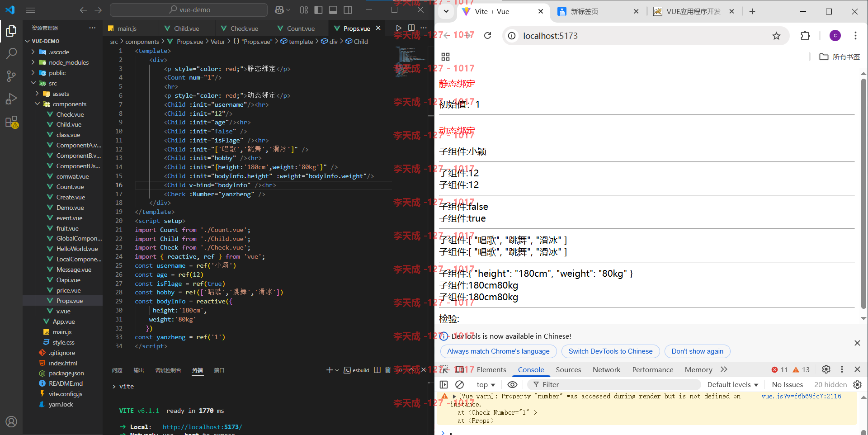Create a live expression with eye icon
This screenshot has height=435, width=868.
click(512, 384)
